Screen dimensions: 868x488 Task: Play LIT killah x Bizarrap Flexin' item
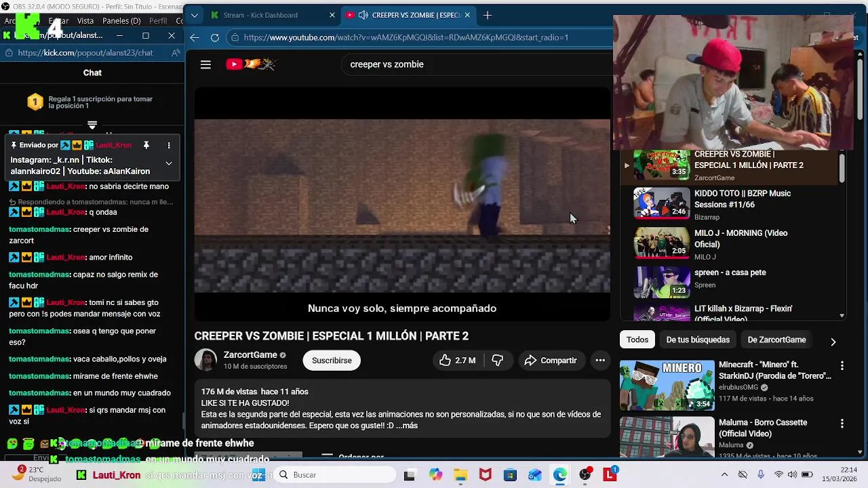click(729, 312)
